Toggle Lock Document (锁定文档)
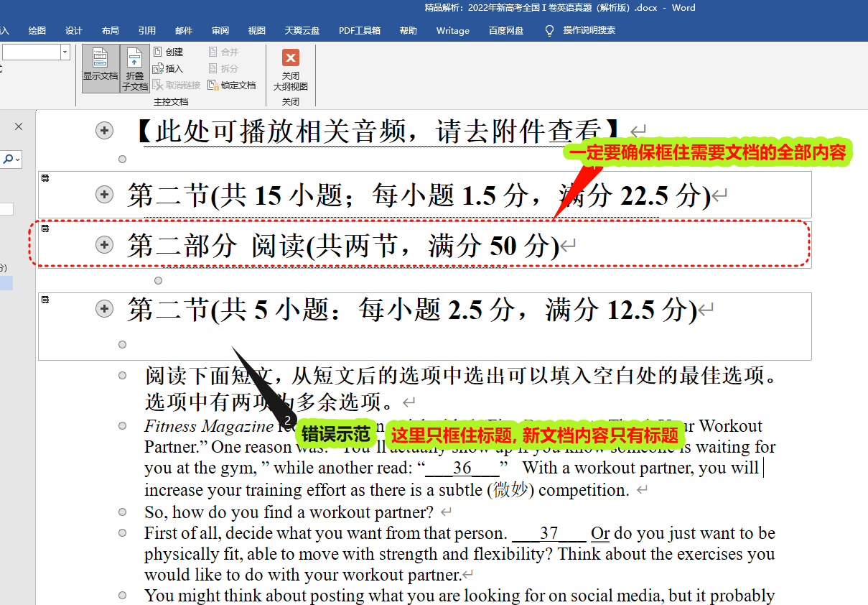This screenshot has width=868, height=605. (232, 85)
